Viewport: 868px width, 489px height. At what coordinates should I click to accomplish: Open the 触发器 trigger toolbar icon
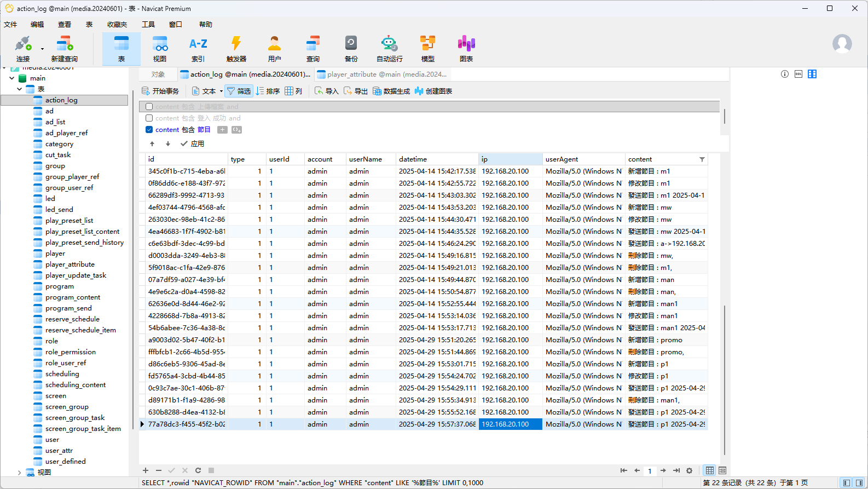236,49
